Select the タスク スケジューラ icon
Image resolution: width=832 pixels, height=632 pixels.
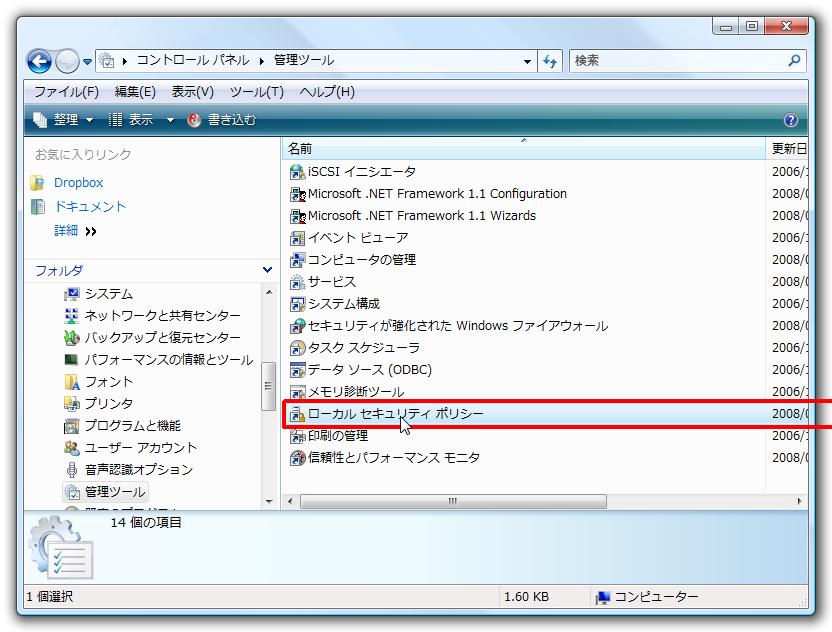[297, 348]
